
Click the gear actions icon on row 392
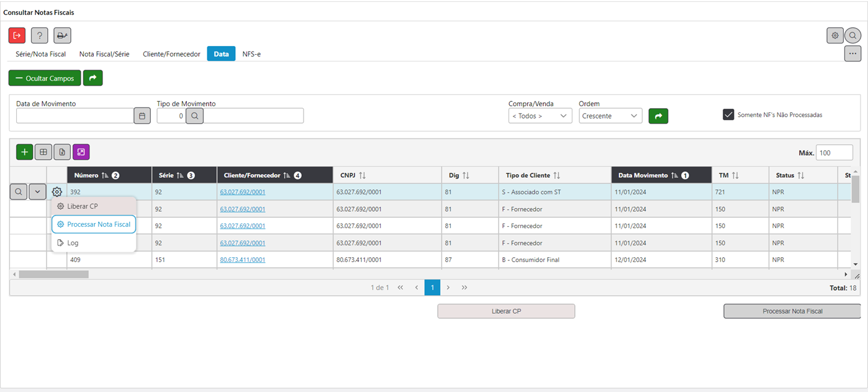point(57,192)
